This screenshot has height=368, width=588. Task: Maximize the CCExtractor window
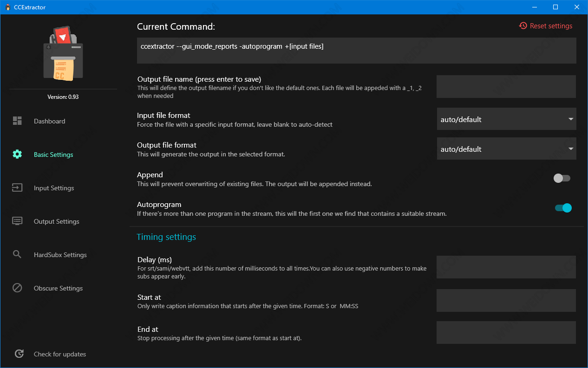coord(555,7)
